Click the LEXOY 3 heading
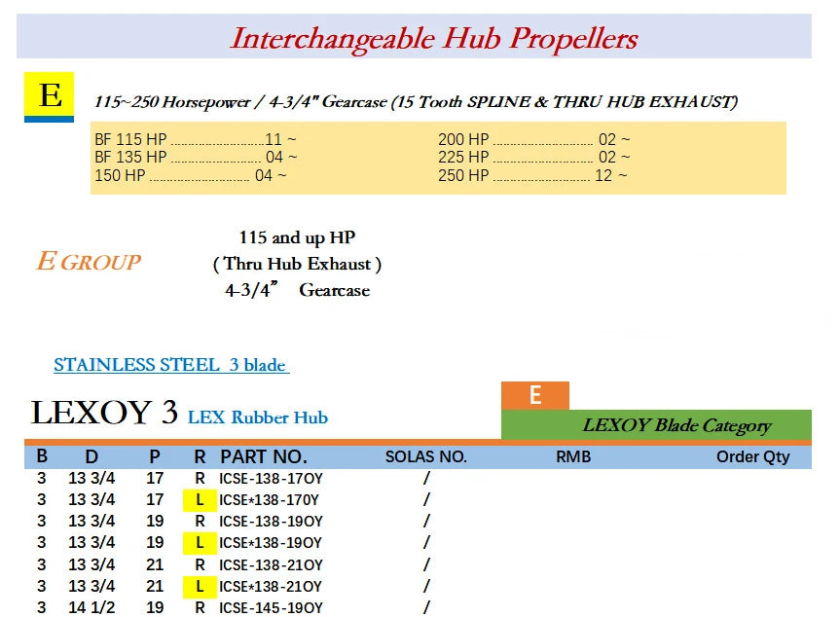This screenshot has width=840, height=617. pos(104,413)
